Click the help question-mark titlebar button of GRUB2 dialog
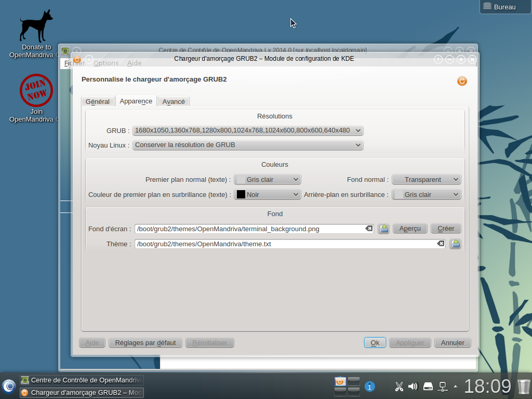 438,60
